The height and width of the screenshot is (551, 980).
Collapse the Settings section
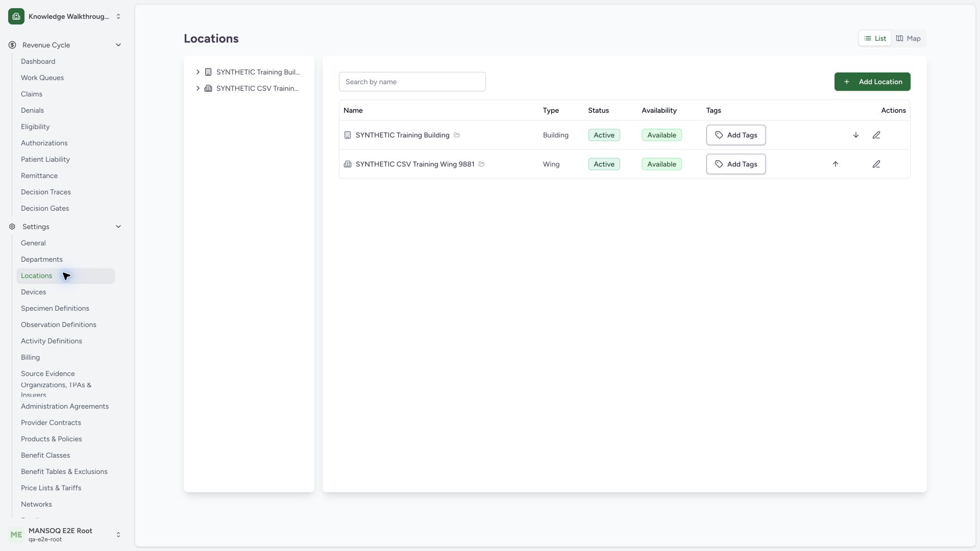click(118, 227)
